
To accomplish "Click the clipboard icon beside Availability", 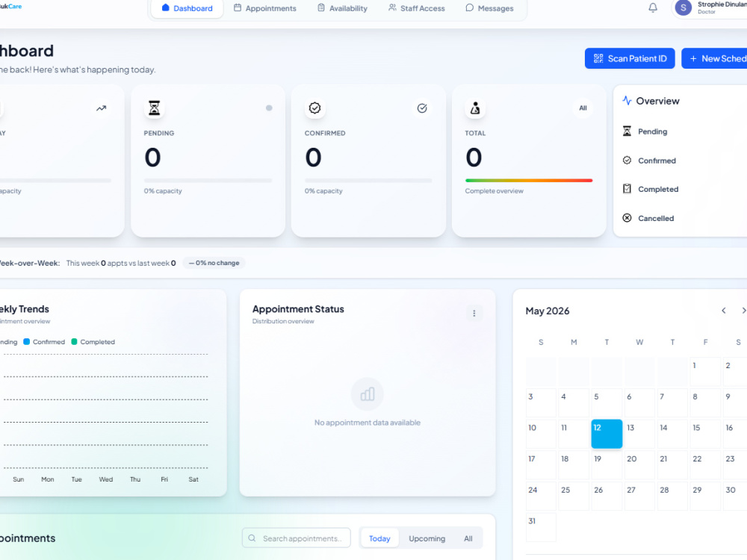I will [x=321, y=7].
